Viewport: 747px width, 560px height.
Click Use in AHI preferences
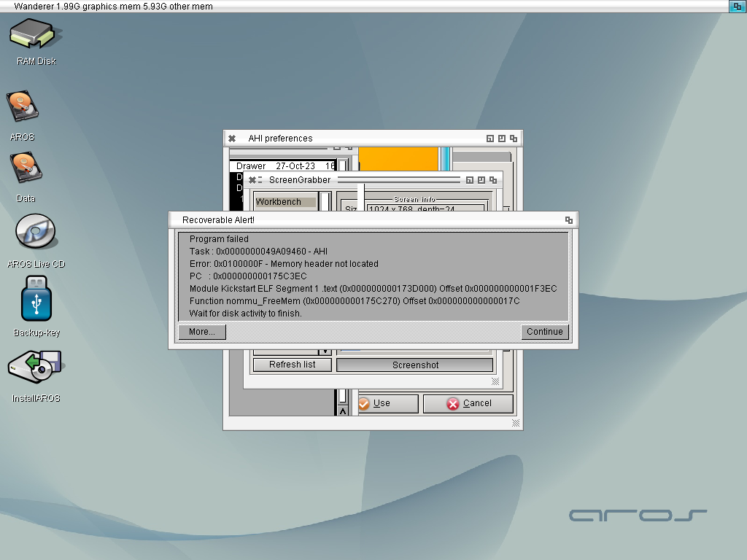388,404
